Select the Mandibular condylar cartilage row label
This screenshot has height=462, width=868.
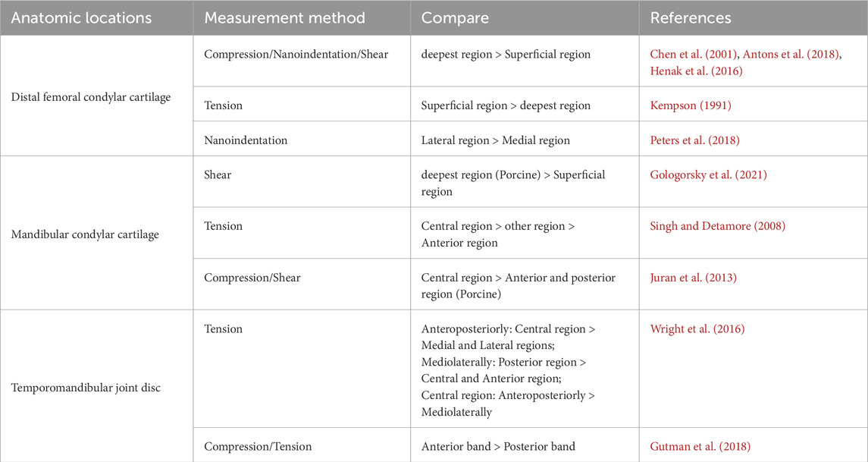(85, 234)
